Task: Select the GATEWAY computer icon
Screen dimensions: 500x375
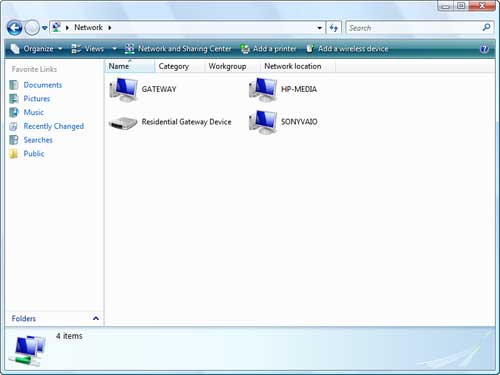Action: (x=123, y=90)
